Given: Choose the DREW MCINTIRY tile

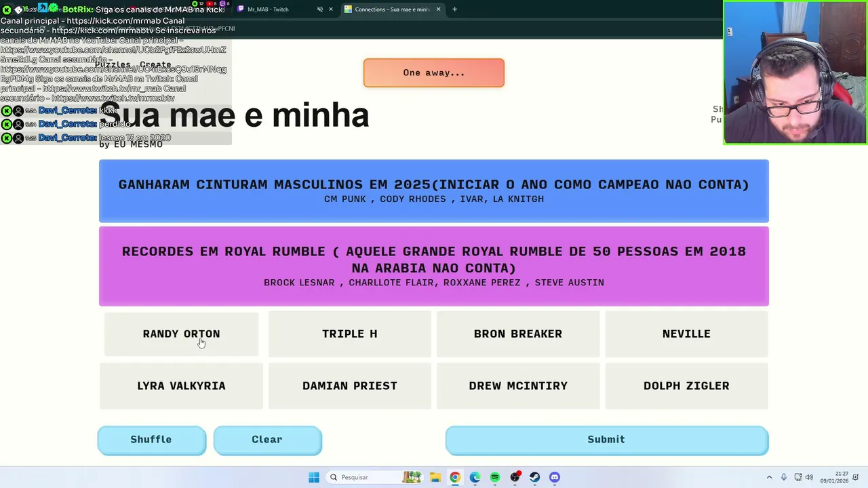Looking at the screenshot, I should tap(518, 386).
